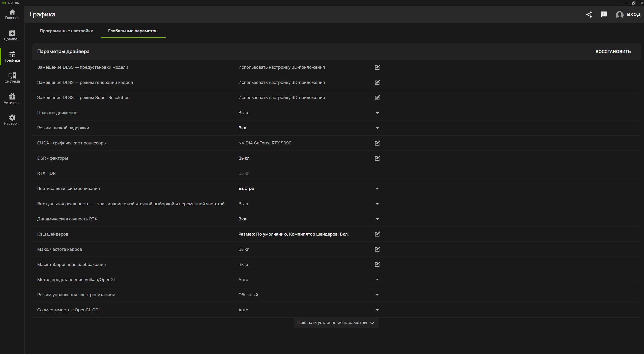Open the Главная home sidebar icon
The image size is (644, 354).
[x=12, y=14]
